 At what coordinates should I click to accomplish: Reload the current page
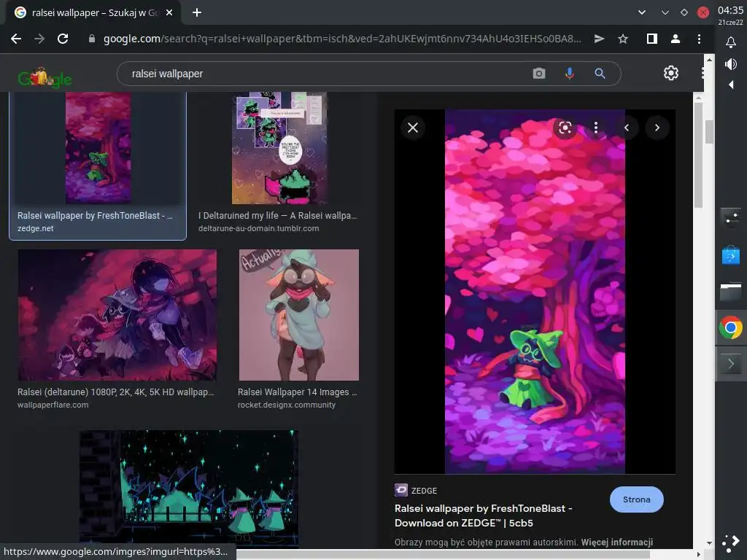63,39
